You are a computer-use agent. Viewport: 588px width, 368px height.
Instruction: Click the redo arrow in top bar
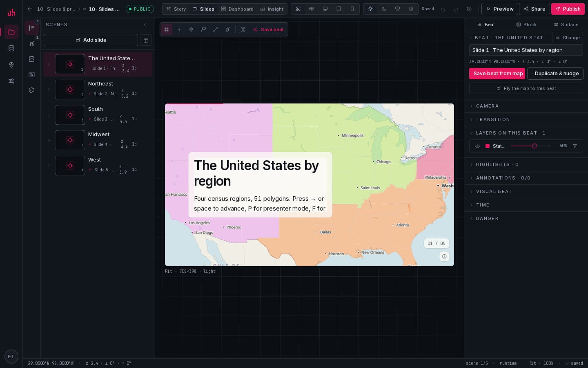(456, 9)
